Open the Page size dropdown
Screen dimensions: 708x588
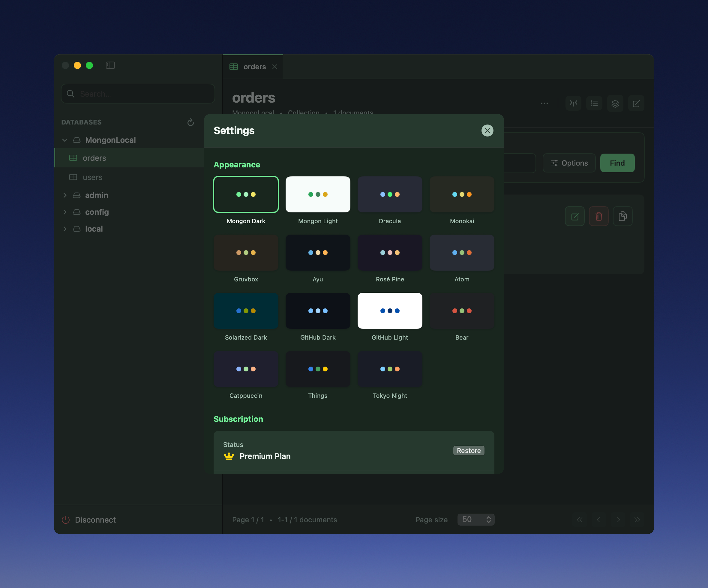click(476, 519)
